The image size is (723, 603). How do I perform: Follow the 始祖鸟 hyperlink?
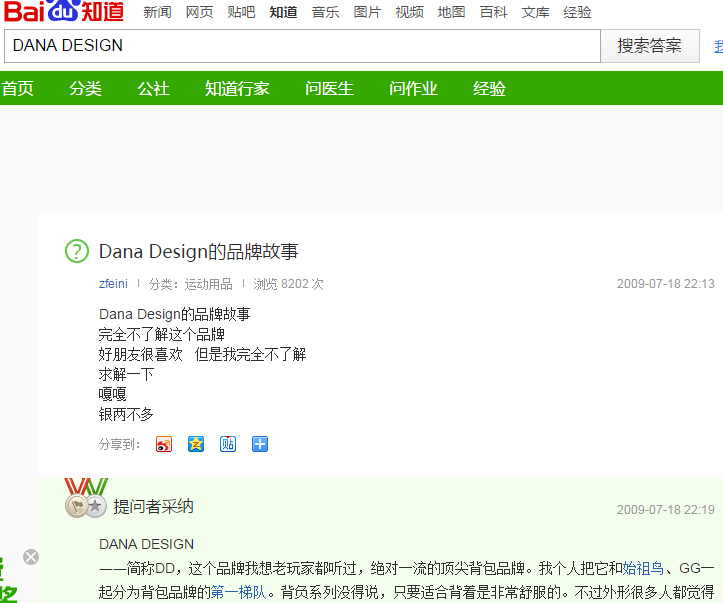coord(643,568)
